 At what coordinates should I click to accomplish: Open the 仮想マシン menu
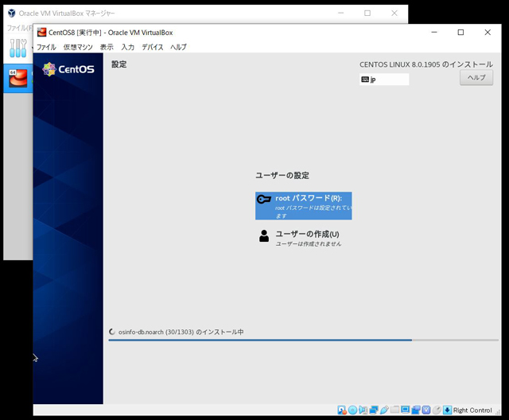[x=78, y=47]
